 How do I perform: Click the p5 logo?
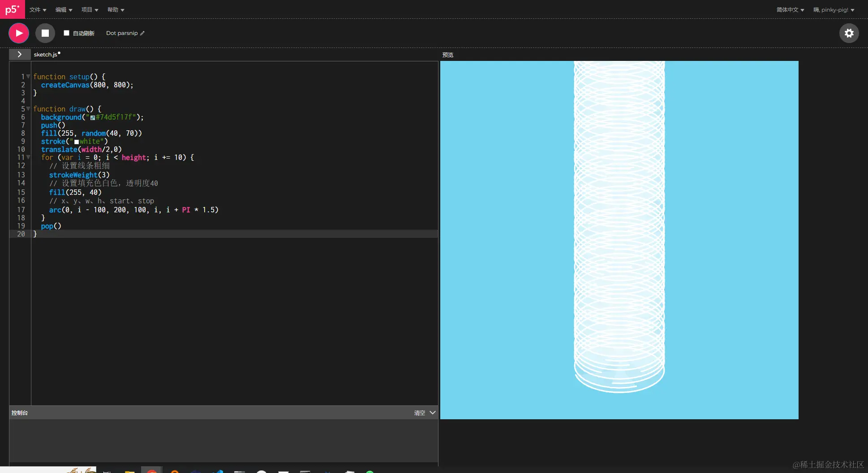pos(12,9)
